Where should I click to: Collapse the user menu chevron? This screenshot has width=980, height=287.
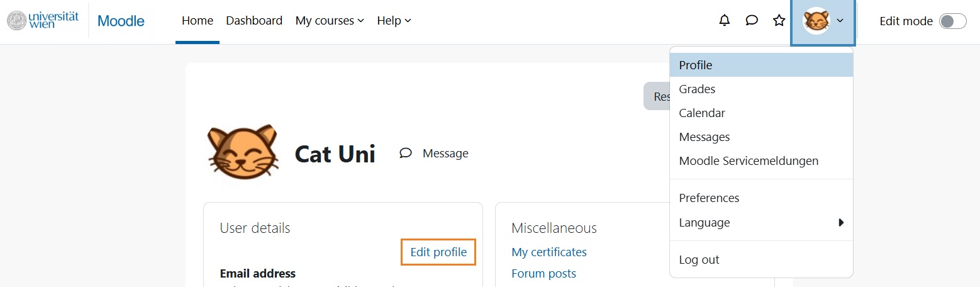pos(840,21)
